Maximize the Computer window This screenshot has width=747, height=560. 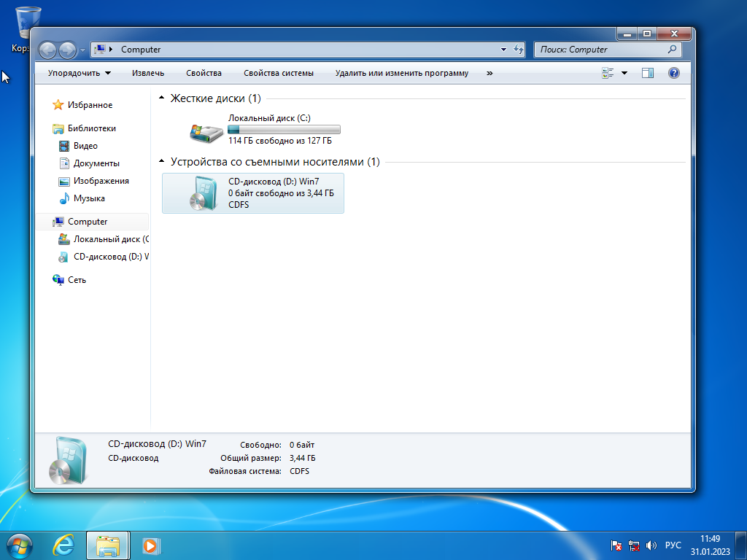(x=646, y=34)
